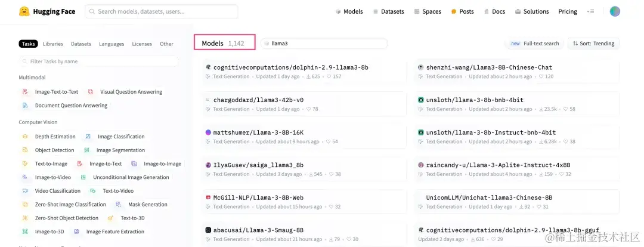Switch to the Libraries filter tab
The width and height of the screenshot is (644, 247).
tap(53, 44)
